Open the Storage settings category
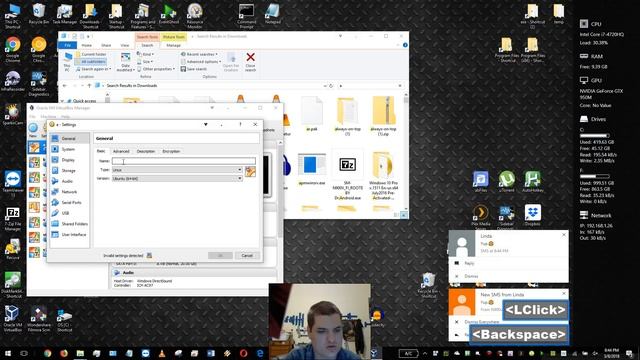The width and height of the screenshot is (640, 360). [69, 171]
